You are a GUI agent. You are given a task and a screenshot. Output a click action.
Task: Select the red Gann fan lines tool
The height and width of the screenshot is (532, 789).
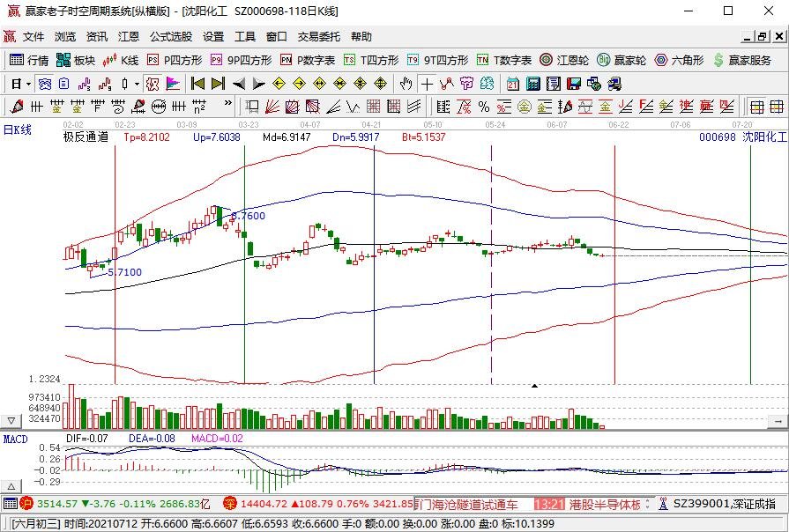point(272,106)
